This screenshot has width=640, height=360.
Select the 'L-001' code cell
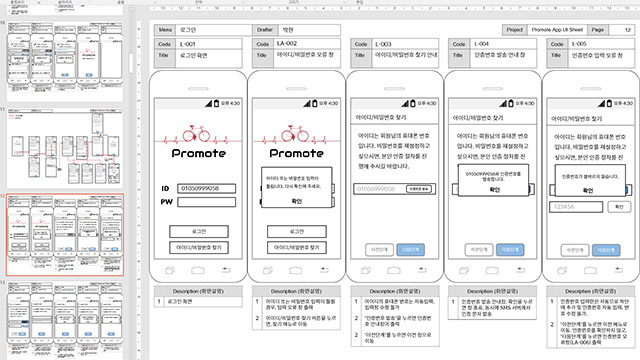tap(209, 44)
